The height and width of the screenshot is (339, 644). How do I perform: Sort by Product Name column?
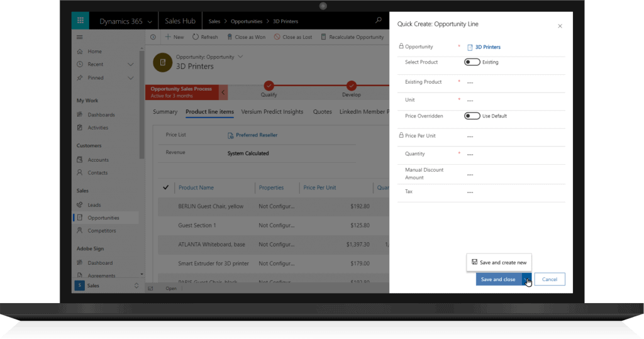196,187
